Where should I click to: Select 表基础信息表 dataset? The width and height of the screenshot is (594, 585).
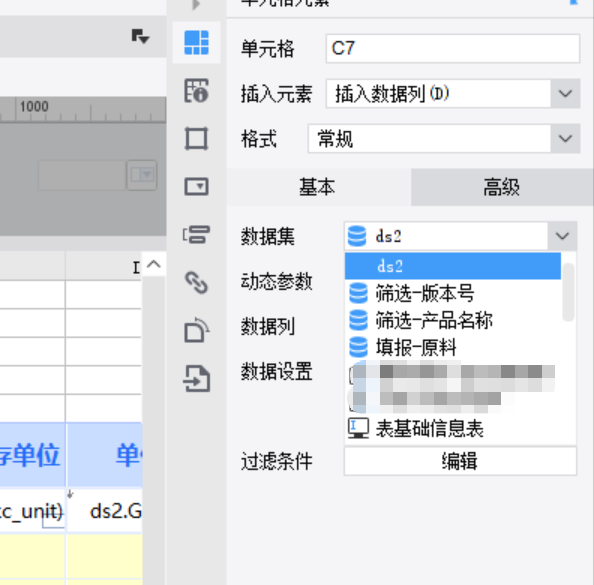453,429
